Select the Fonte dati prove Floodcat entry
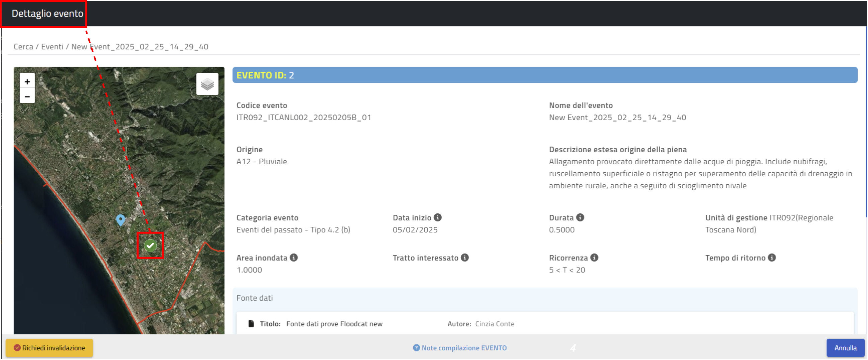Image resolution: width=868 pixels, height=360 pixels. click(334, 324)
